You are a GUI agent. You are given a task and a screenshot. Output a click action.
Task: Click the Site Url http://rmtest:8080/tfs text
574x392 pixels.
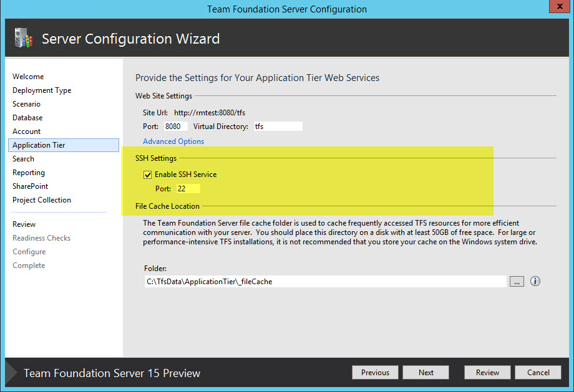click(210, 113)
